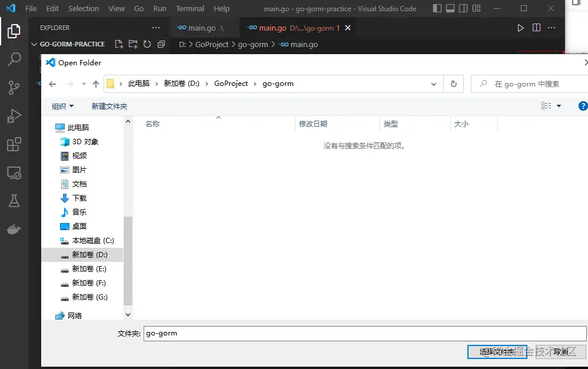
Task: Open File menu in VS Code
Action: (31, 8)
